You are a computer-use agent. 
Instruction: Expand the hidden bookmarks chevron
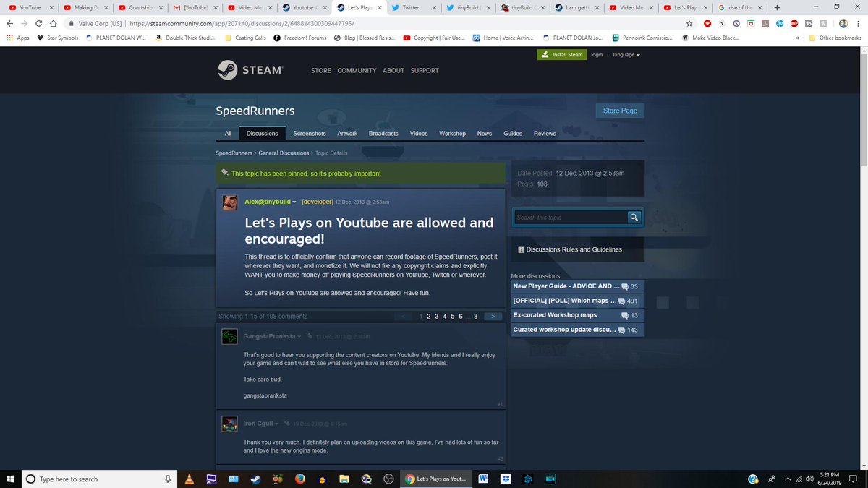796,38
